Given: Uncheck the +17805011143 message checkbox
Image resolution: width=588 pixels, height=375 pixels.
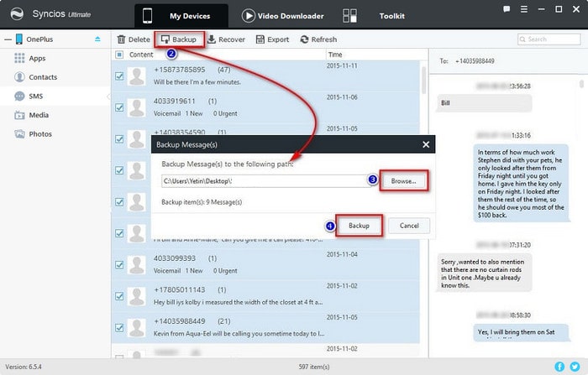Looking at the screenshot, I should (119, 296).
